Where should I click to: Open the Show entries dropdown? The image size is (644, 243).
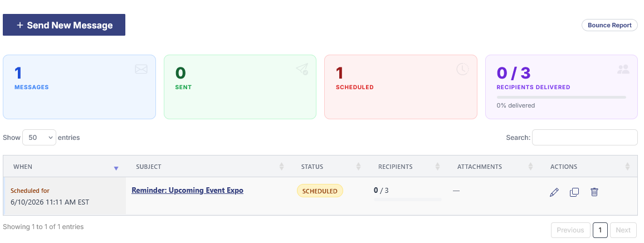pos(39,137)
